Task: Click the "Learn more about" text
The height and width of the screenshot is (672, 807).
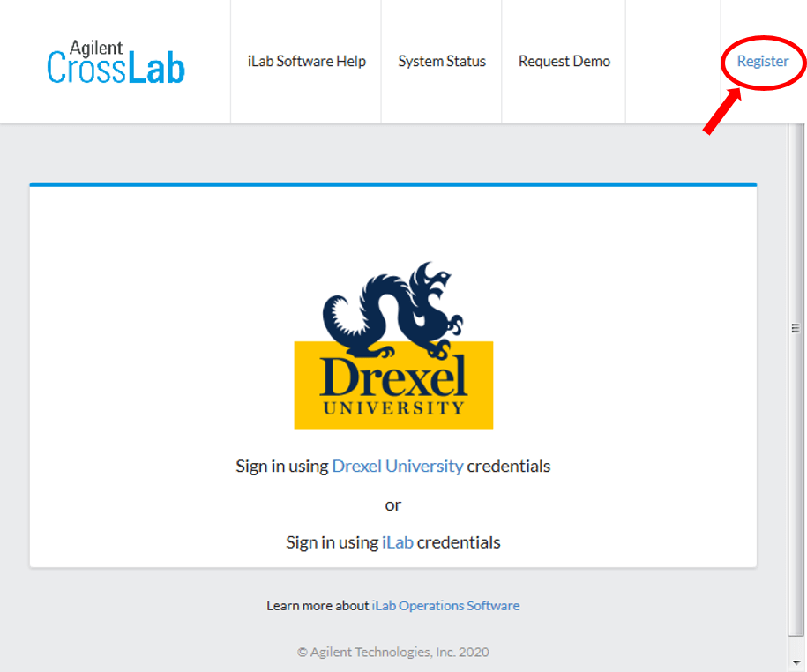Action: click(318, 606)
